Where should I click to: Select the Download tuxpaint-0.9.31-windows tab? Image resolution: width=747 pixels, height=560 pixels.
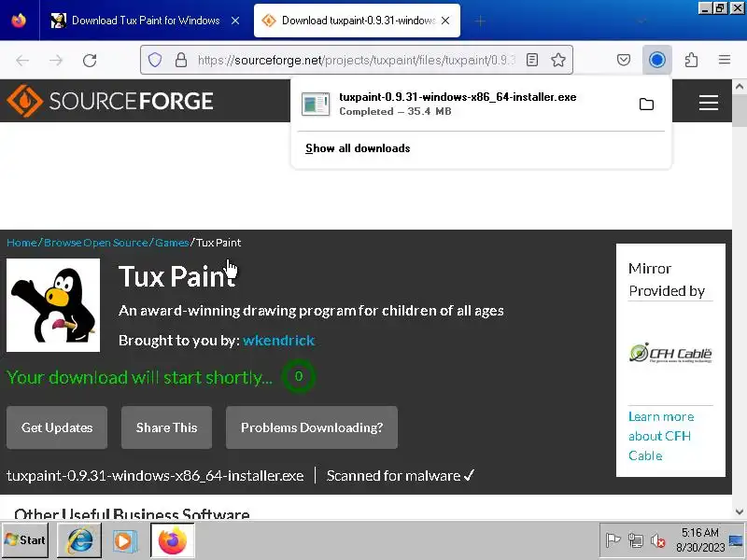click(x=358, y=21)
